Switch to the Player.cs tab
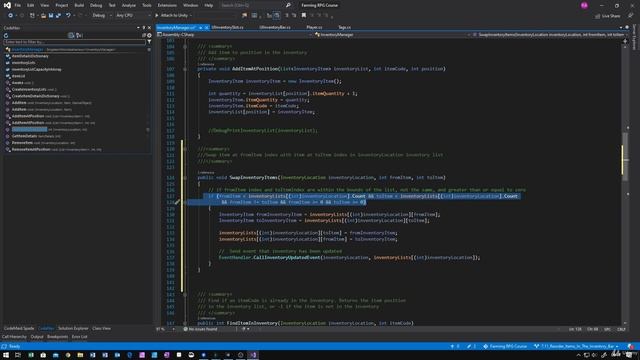This screenshot has width=640, height=360. [x=314, y=27]
